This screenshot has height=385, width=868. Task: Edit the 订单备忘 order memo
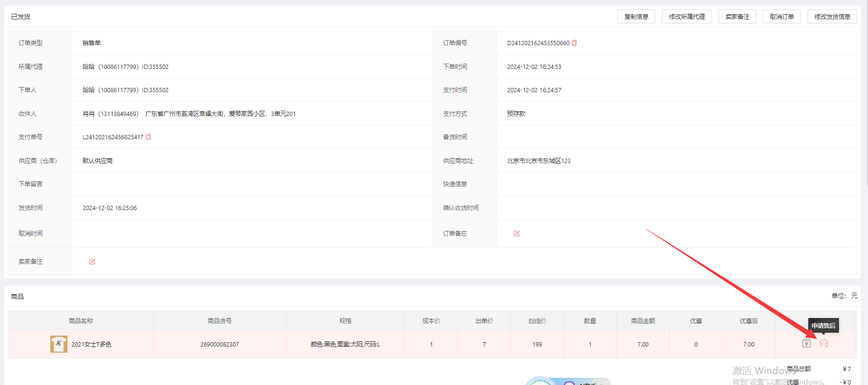[517, 233]
